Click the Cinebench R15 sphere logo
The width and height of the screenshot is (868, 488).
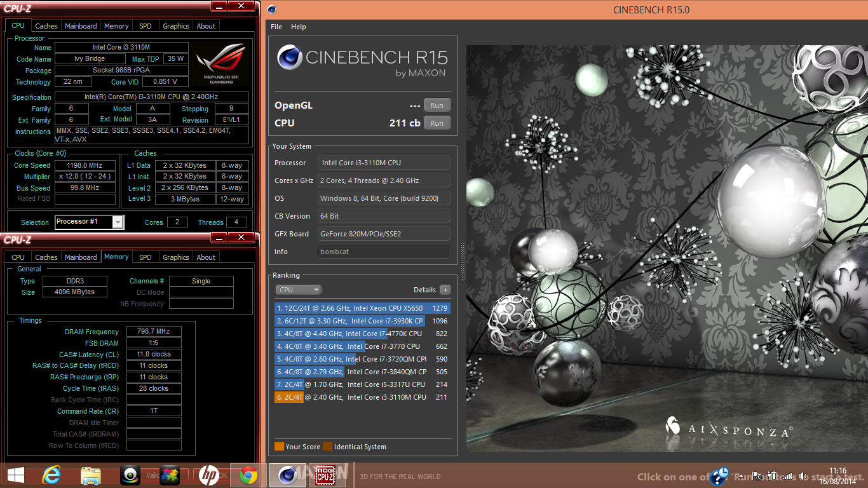[x=289, y=58]
